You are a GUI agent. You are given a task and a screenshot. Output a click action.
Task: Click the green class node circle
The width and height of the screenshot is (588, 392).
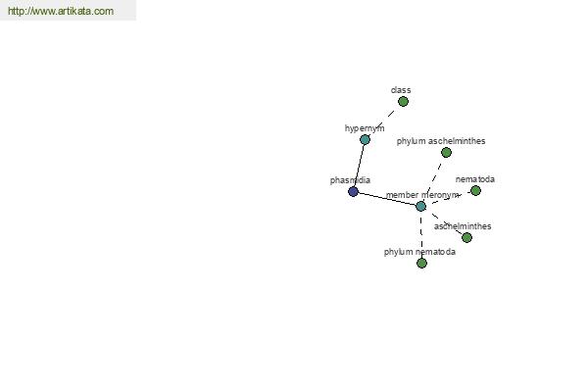tap(403, 101)
